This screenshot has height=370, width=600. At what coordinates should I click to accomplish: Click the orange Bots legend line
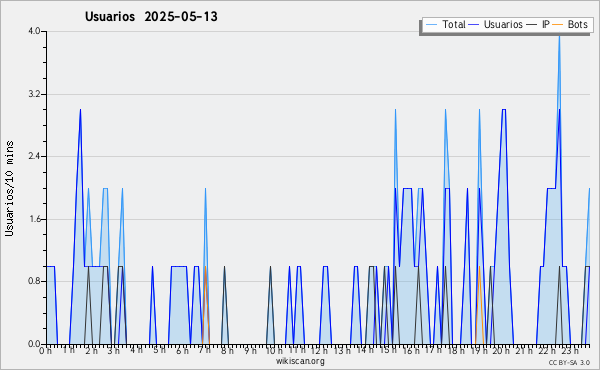coord(558,24)
